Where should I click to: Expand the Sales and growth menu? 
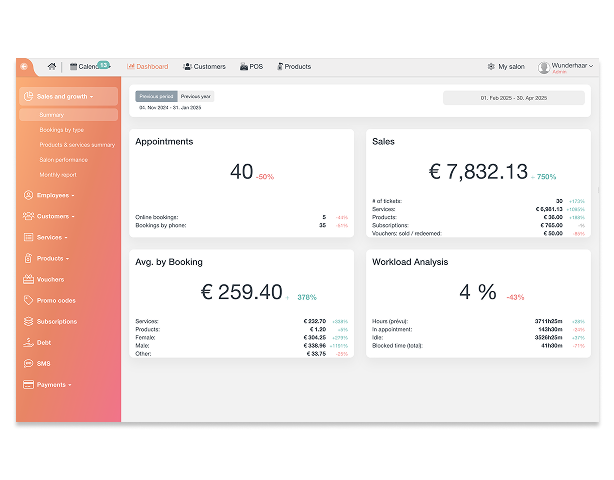click(68, 96)
